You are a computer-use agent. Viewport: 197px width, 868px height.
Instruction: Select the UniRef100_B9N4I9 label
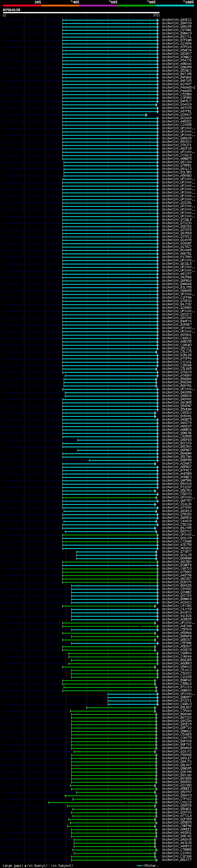(177, 33)
